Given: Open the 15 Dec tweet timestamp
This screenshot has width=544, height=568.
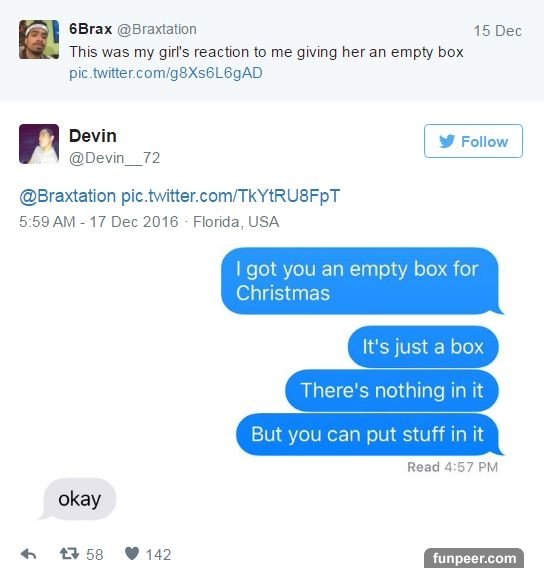Looking at the screenshot, I should (497, 31).
